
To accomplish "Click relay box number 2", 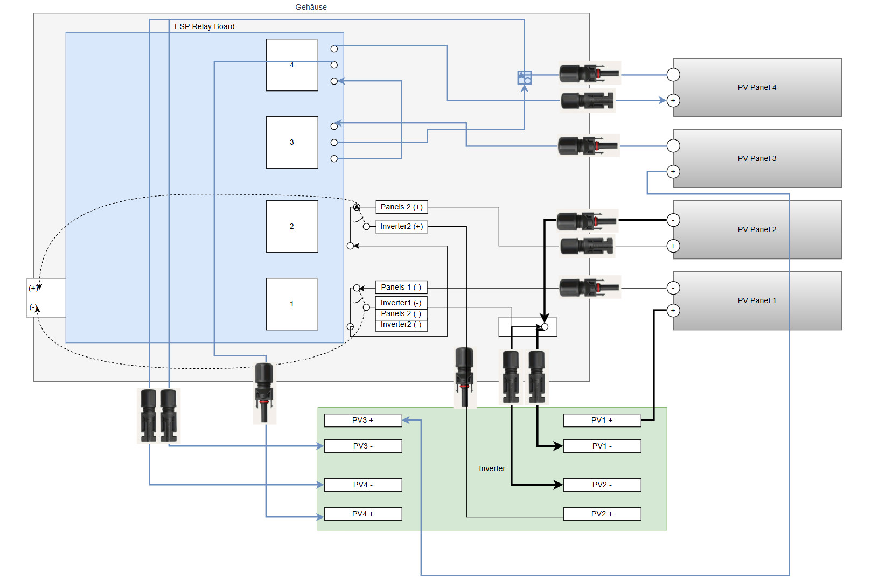I will (291, 227).
